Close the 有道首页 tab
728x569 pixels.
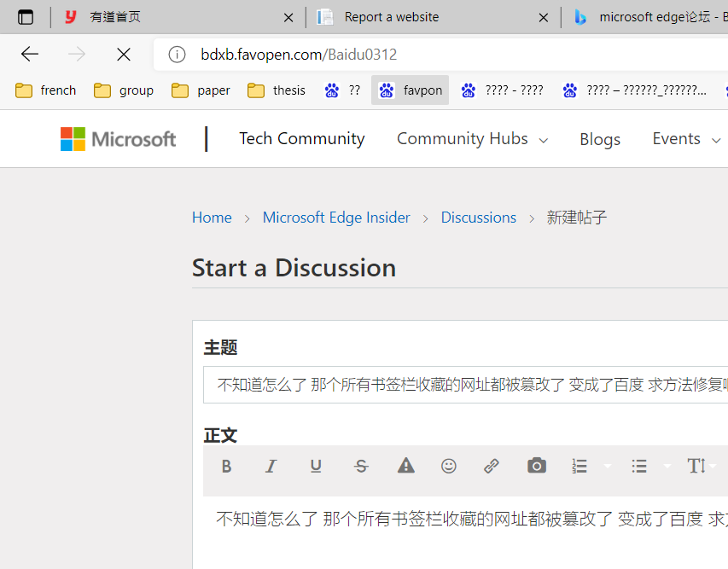click(288, 18)
